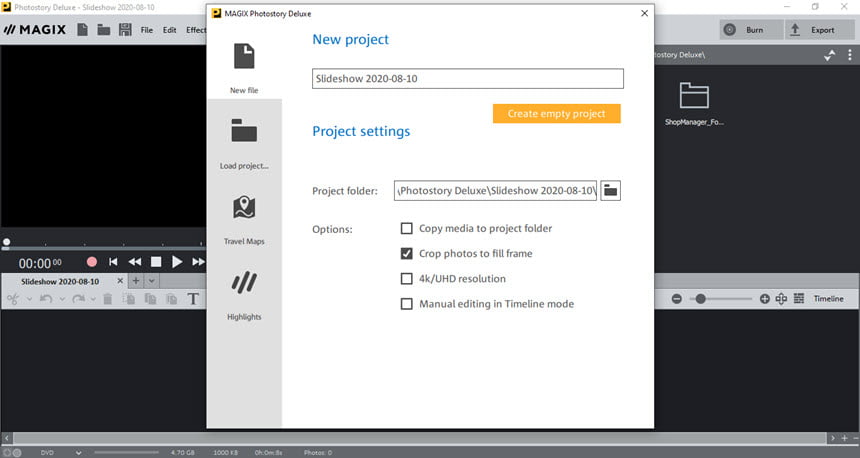Click the Export button
860x458 pixels.
(x=818, y=30)
